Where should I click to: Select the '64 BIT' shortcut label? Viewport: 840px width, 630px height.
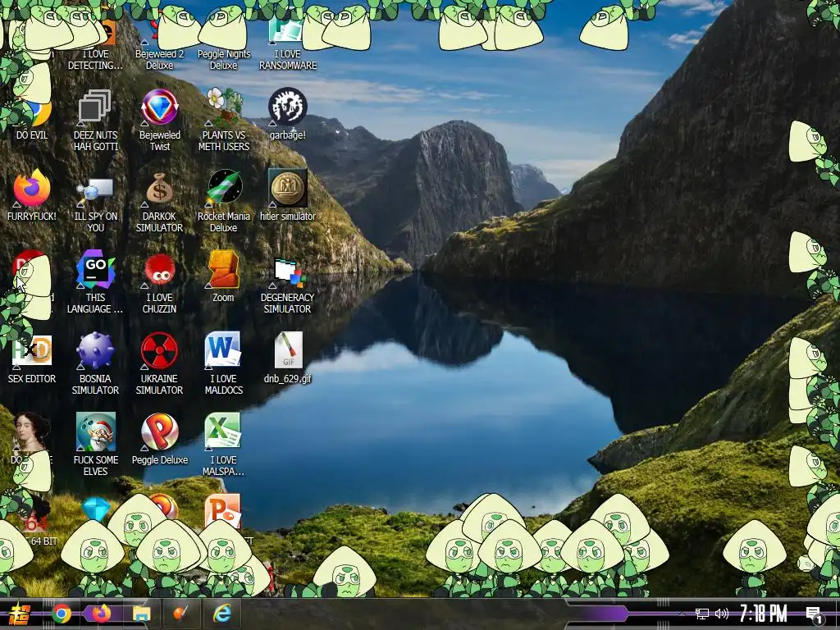[43, 541]
